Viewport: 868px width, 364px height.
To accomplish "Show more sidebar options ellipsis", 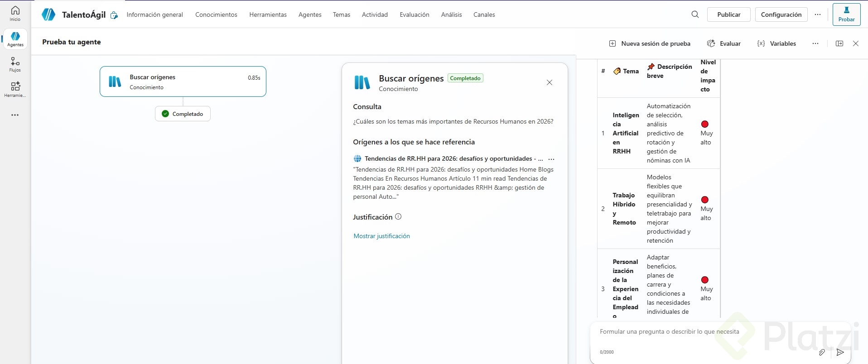I will 15,115.
